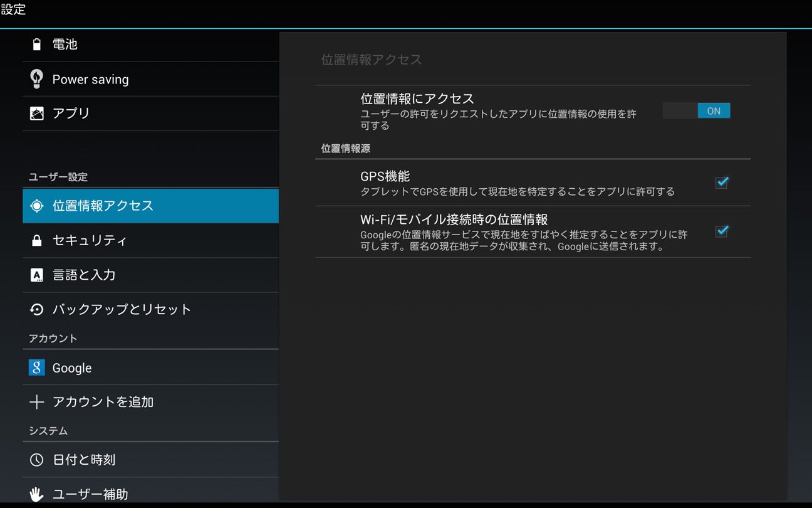Click the apps icon beside アプリ
812x508 pixels.
click(37, 114)
